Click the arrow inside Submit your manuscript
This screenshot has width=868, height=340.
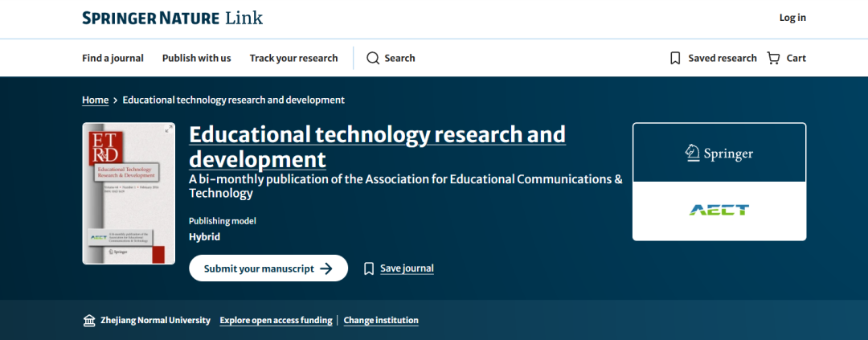point(326,268)
